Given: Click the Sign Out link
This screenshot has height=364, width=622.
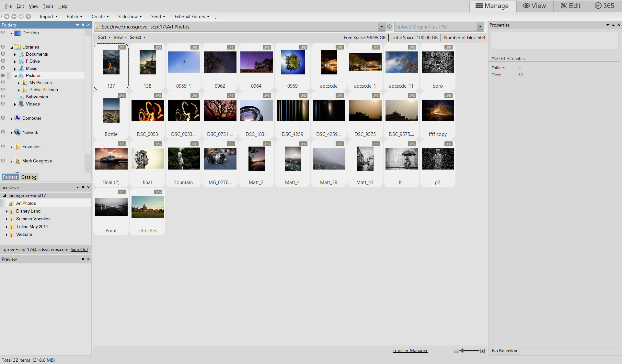Looking at the screenshot, I should (x=79, y=249).
